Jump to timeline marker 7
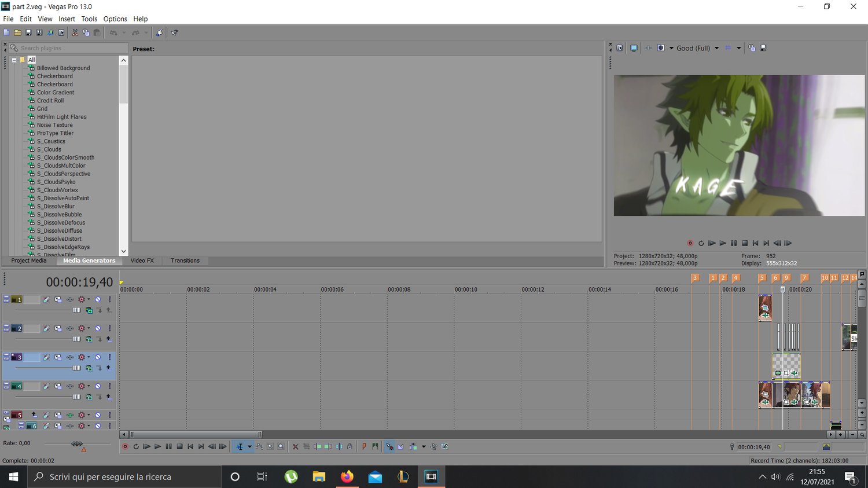Viewport: 868px width, 488px height. [804, 278]
